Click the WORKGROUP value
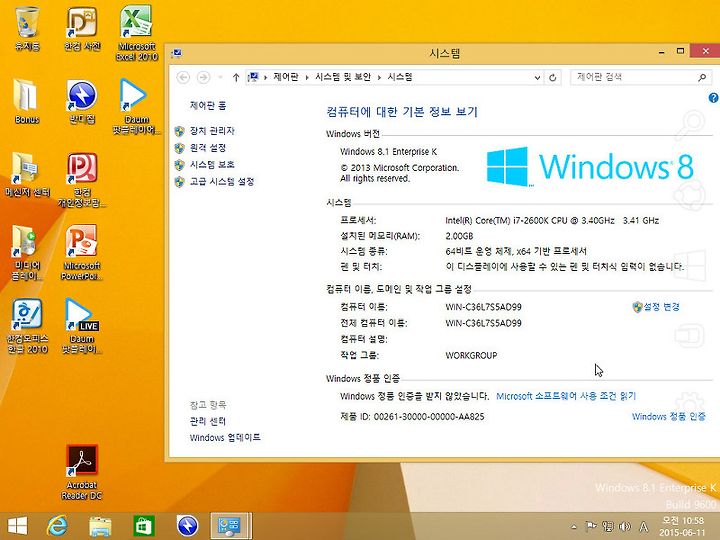 click(x=471, y=355)
